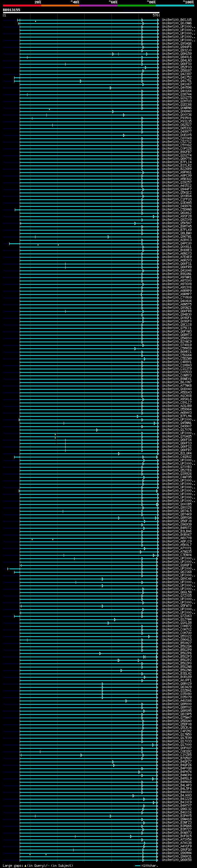This screenshot has height=868, width=197.
Task: Open hit UniRef100_Q944F6
Action: (177, 47)
